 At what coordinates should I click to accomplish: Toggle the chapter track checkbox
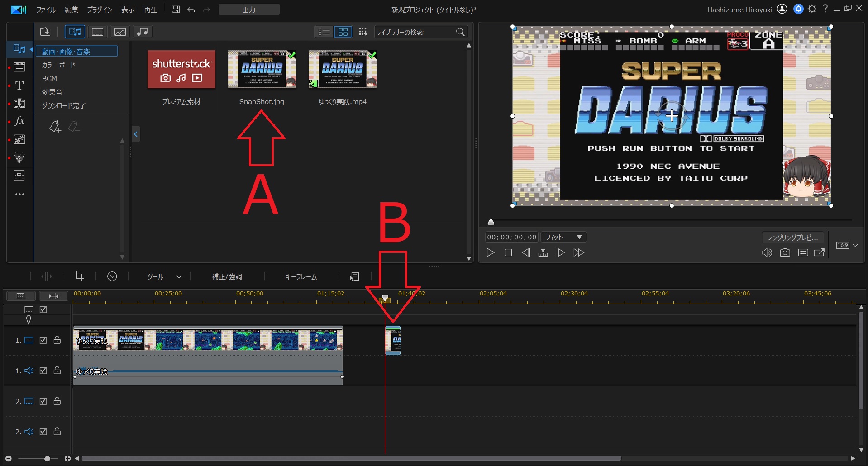[x=43, y=309]
